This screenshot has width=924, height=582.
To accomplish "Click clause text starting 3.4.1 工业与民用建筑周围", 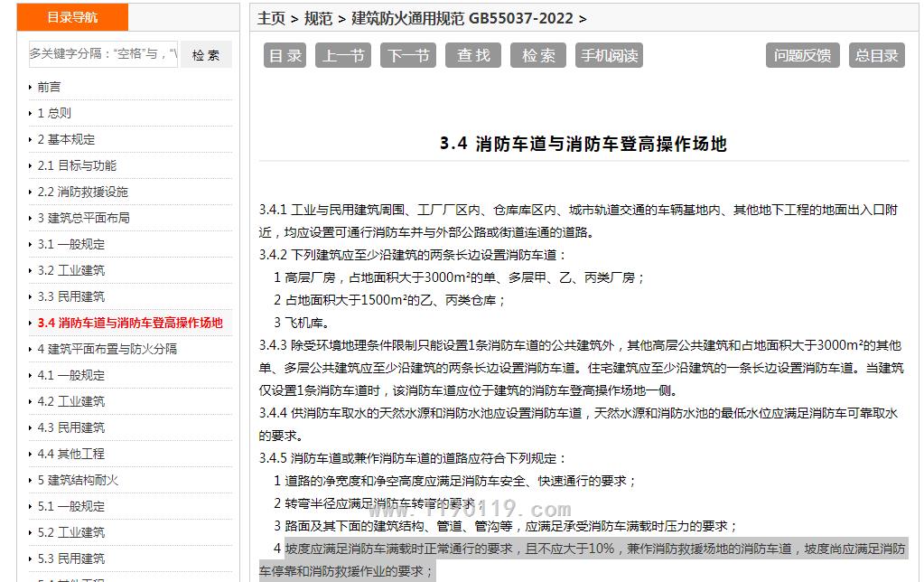I will (x=578, y=221).
